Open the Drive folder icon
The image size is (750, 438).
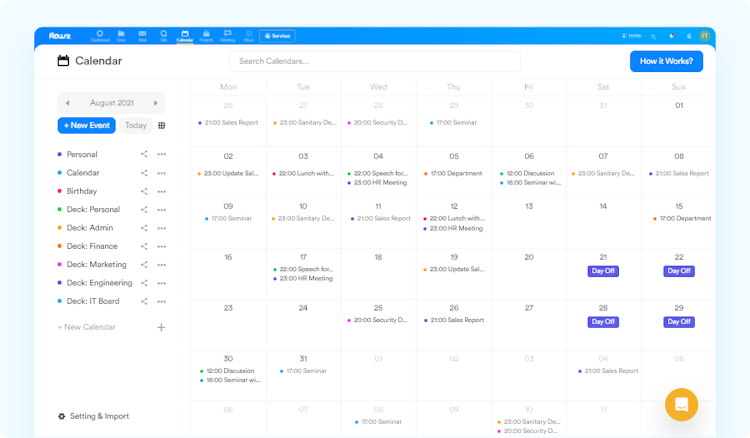tap(121, 36)
